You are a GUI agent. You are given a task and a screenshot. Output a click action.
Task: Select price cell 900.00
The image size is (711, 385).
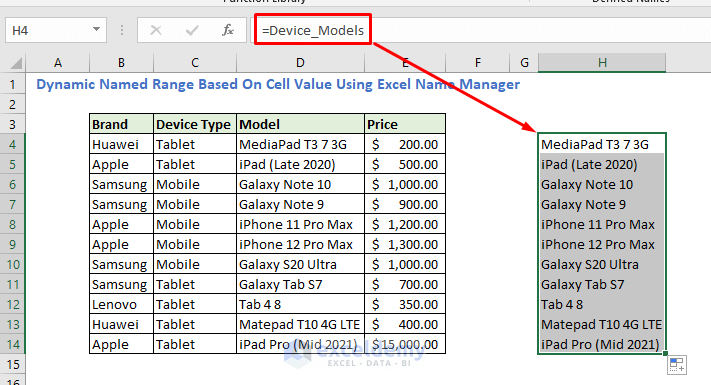click(405, 205)
